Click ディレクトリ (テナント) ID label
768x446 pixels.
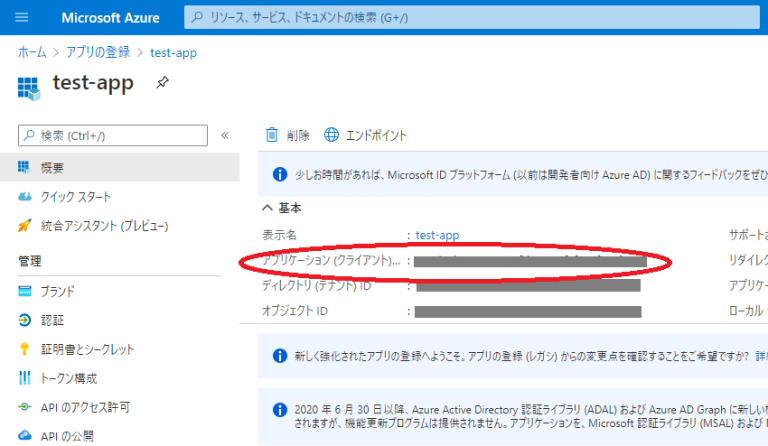316,285
